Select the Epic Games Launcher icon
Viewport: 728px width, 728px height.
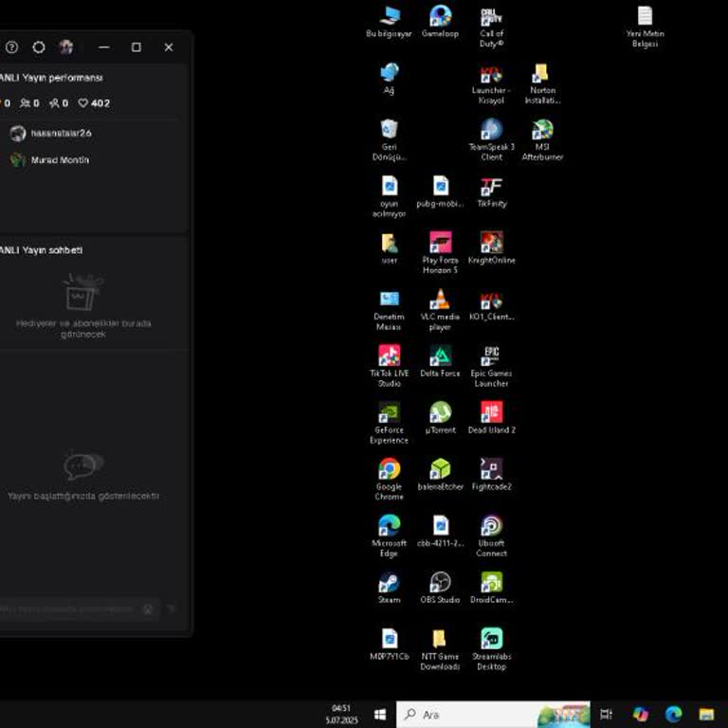pos(491,356)
